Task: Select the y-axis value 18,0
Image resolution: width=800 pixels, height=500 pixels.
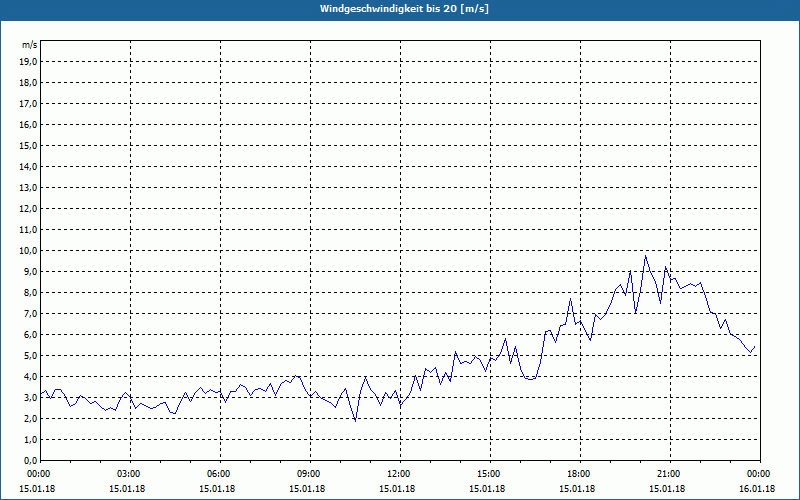Action: coord(28,83)
